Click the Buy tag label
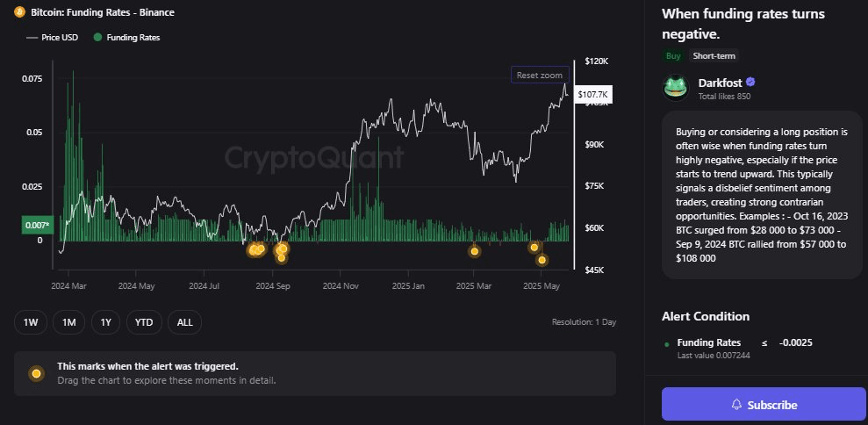 click(673, 56)
